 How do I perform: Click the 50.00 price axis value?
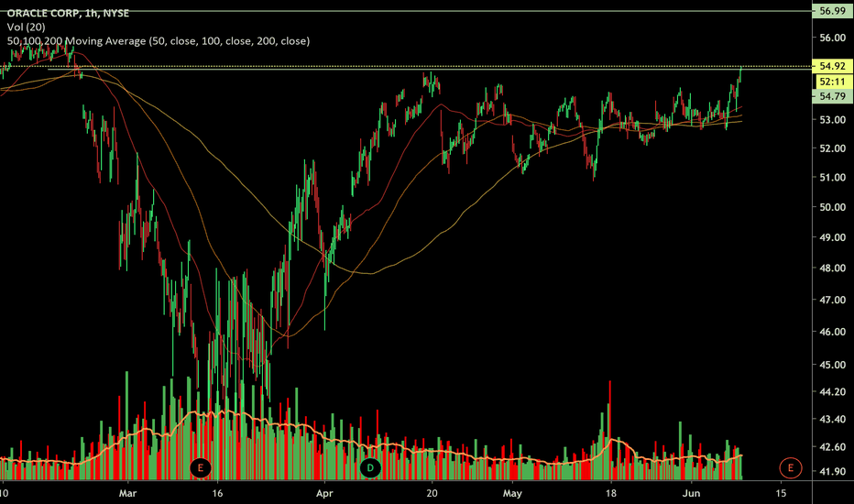(833, 207)
